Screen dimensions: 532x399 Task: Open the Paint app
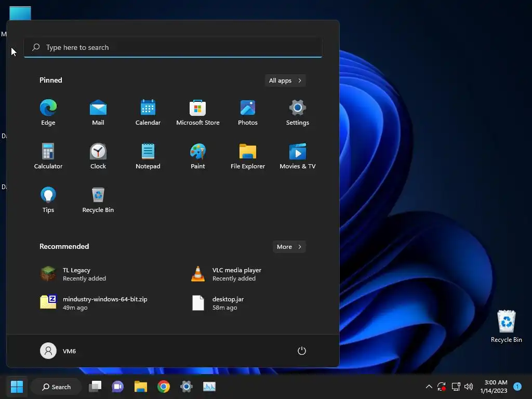click(x=198, y=156)
